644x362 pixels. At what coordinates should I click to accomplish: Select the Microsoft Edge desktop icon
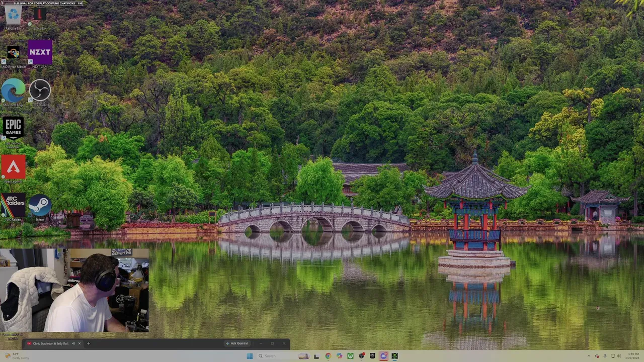13,93
